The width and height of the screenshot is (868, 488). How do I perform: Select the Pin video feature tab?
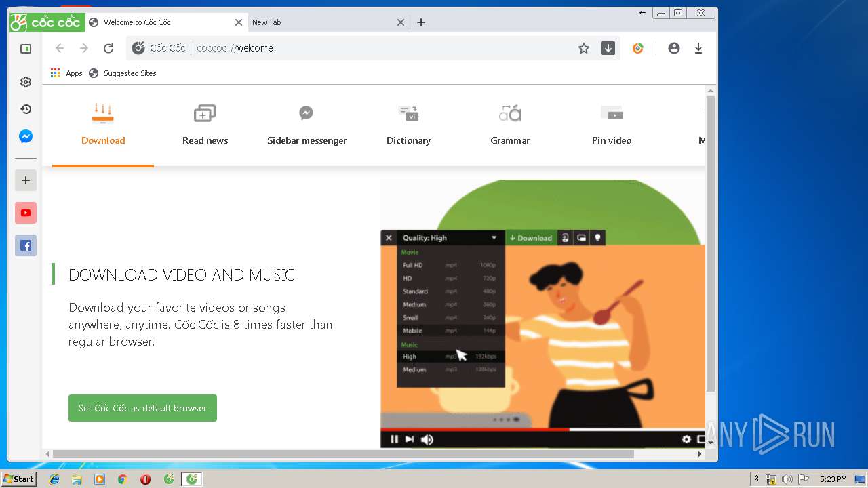click(612, 125)
